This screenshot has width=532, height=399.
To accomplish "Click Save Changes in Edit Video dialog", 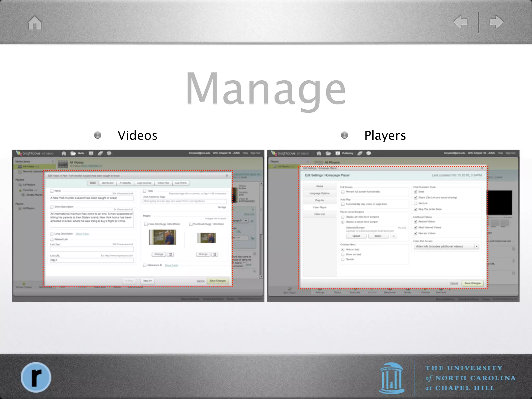I will coord(218,281).
